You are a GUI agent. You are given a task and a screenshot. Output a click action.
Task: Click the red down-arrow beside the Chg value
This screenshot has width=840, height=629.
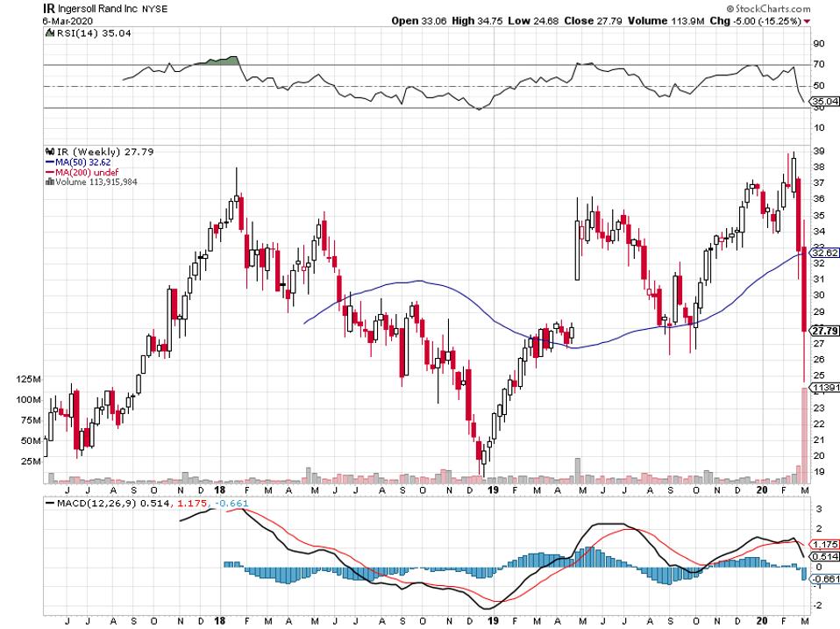[808, 21]
